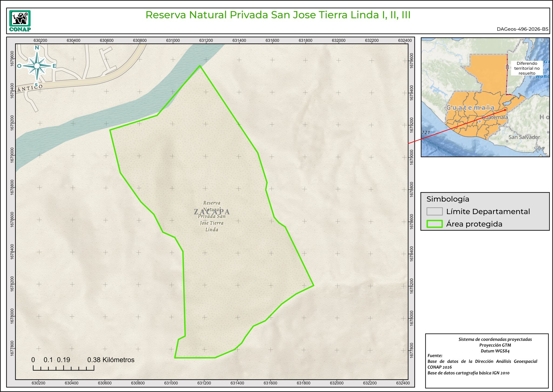The height and width of the screenshot is (392, 553).
Task: Click the Límite Departamental legend text
Action: [x=488, y=211]
